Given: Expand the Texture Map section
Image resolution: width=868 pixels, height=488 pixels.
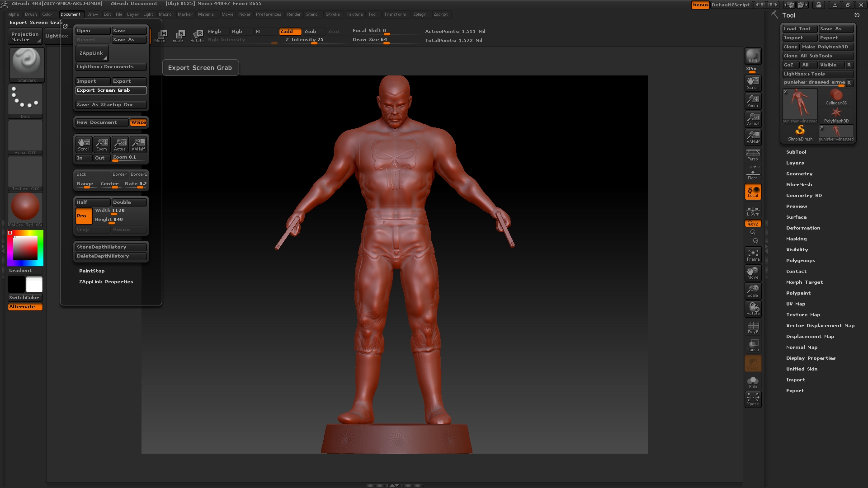Looking at the screenshot, I should click(802, 315).
